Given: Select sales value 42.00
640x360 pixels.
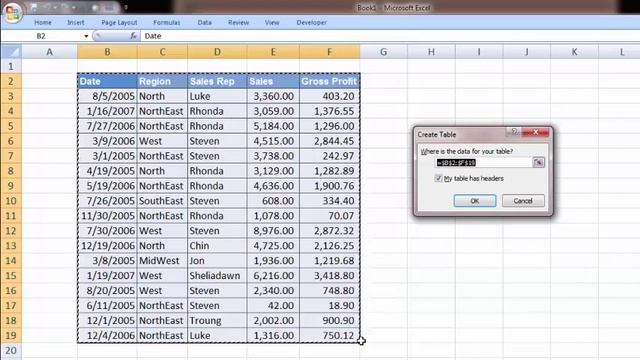Looking at the screenshot, I should coord(273,305).
